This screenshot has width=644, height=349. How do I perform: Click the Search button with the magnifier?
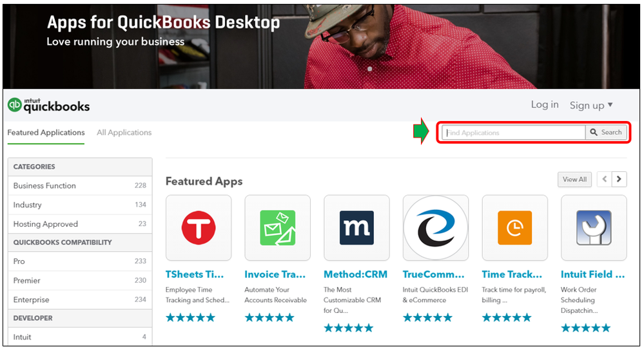(x=606, y=133)
